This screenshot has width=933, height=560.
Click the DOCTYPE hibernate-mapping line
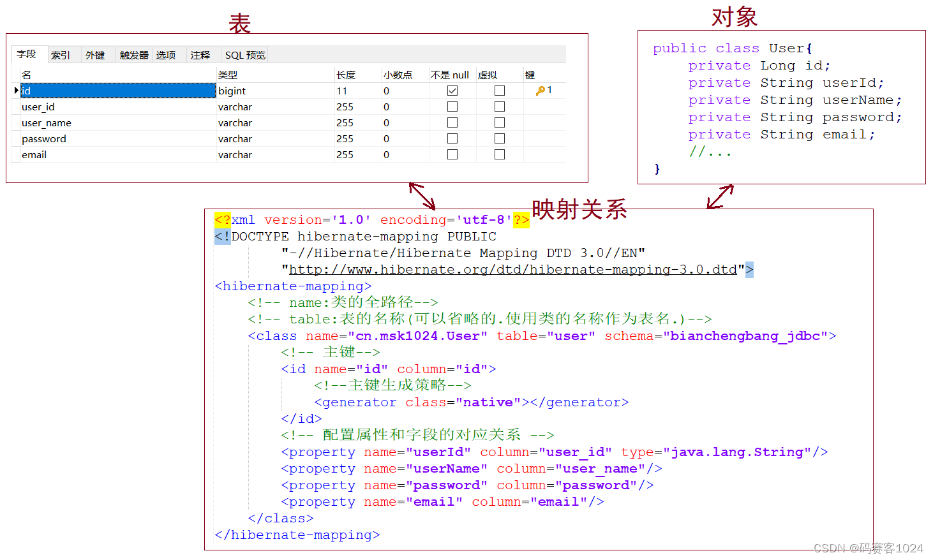tap(355, 237)
